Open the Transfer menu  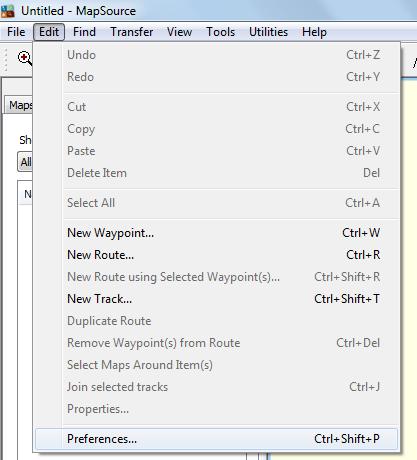coord(132,32)
